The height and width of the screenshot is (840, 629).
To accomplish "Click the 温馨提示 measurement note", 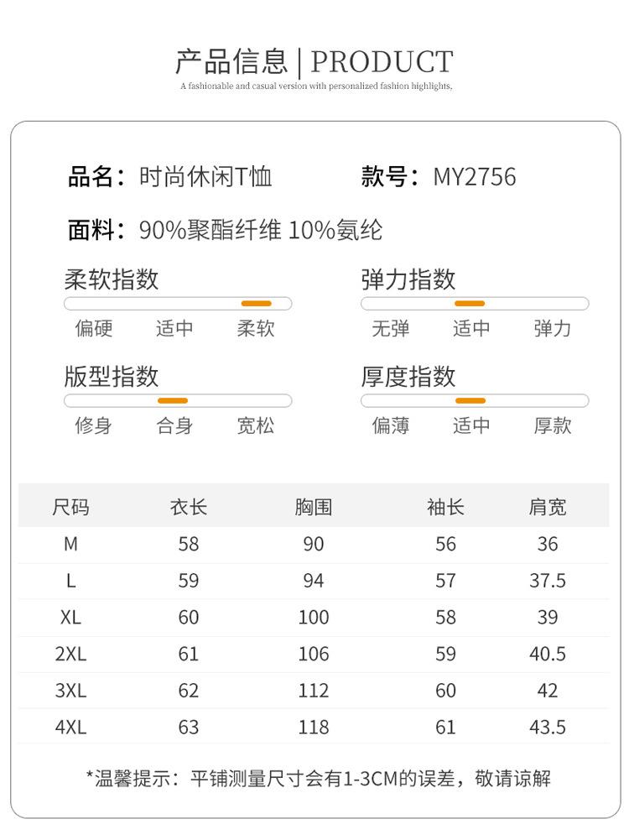I will (319, 779).
